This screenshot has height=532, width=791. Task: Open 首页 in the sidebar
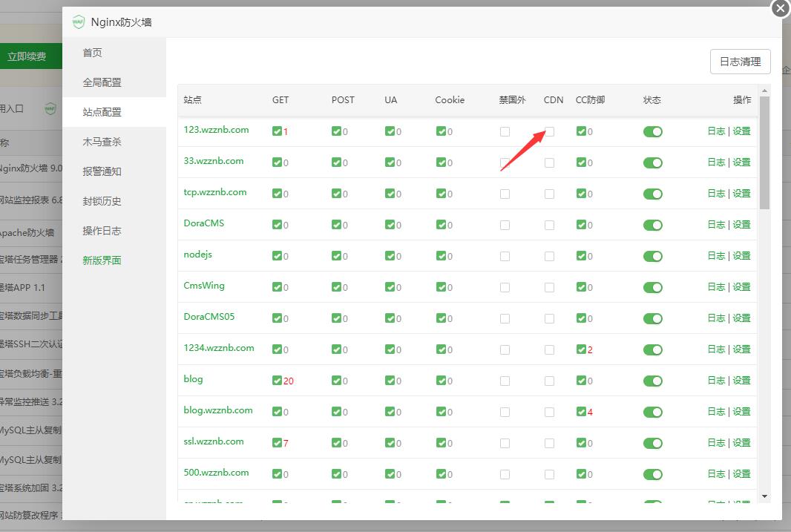coord(92,53)
